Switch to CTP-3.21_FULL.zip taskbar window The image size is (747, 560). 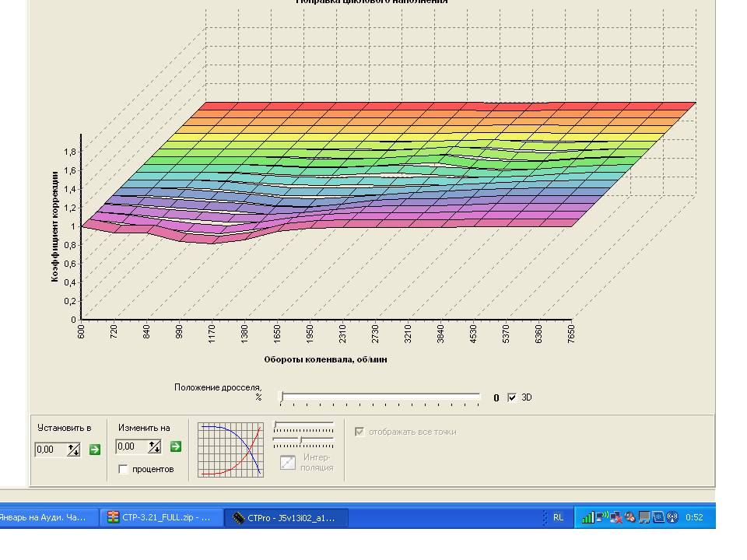point(162,518)
